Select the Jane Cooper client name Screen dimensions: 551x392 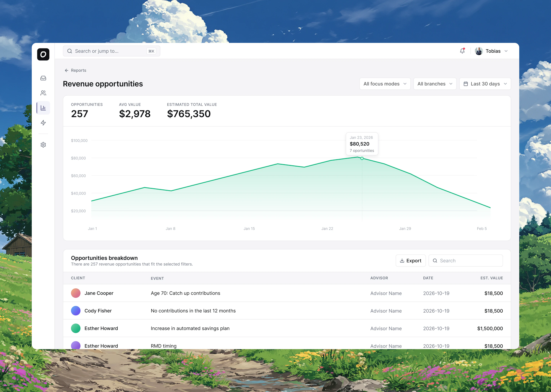(99, 293)
